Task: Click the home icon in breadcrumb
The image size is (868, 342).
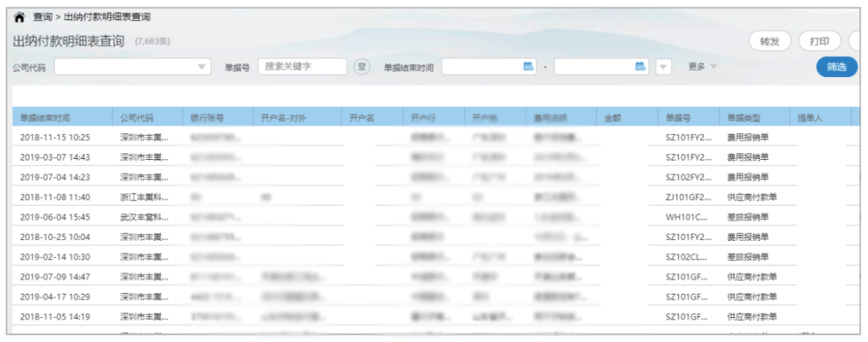Action: pos(20,17)
